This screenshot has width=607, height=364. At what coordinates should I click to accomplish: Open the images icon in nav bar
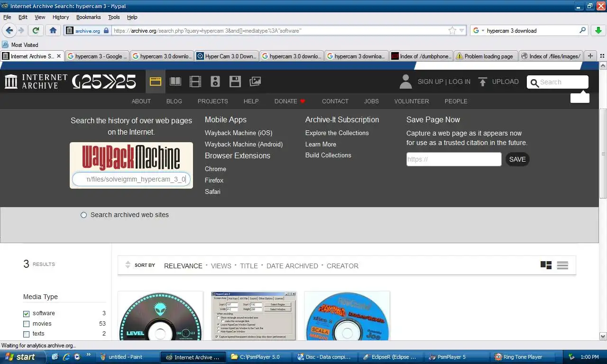255,82
